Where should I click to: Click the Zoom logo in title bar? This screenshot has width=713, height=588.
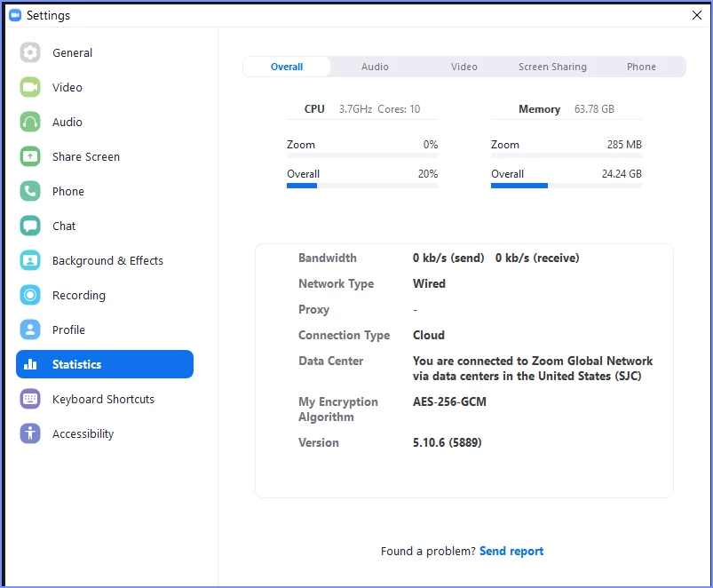coord(15,15)
